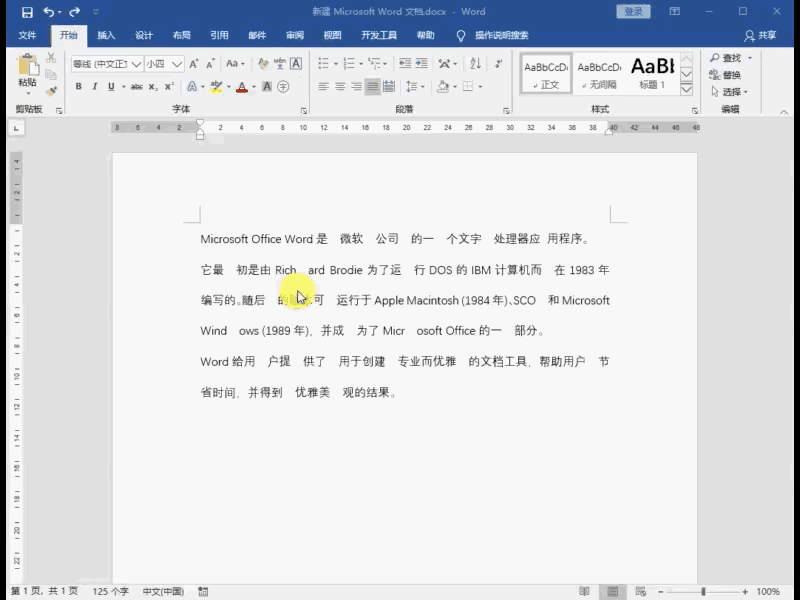Switch to the 开发工具 (Developer) tab

pos(379,35)
